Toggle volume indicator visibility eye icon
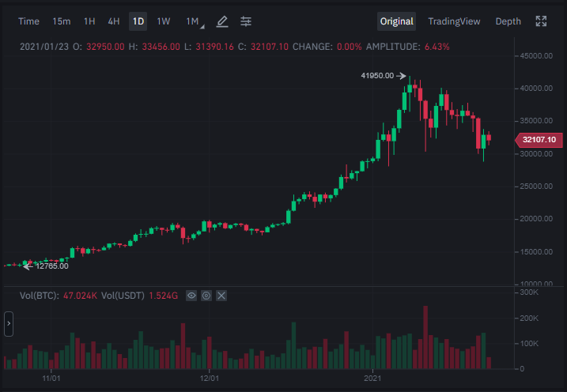This screenshot has width=567, height=392. point(191,296)
